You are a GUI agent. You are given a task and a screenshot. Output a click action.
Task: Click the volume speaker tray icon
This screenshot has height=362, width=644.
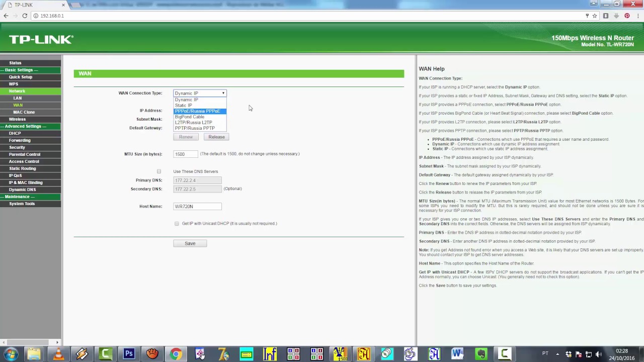[x=599, y=354]
